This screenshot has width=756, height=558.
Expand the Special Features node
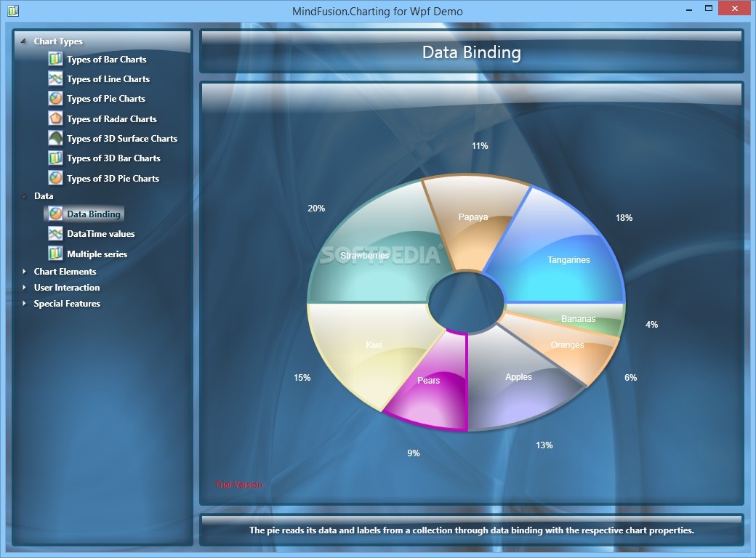(x=23, y=303)
